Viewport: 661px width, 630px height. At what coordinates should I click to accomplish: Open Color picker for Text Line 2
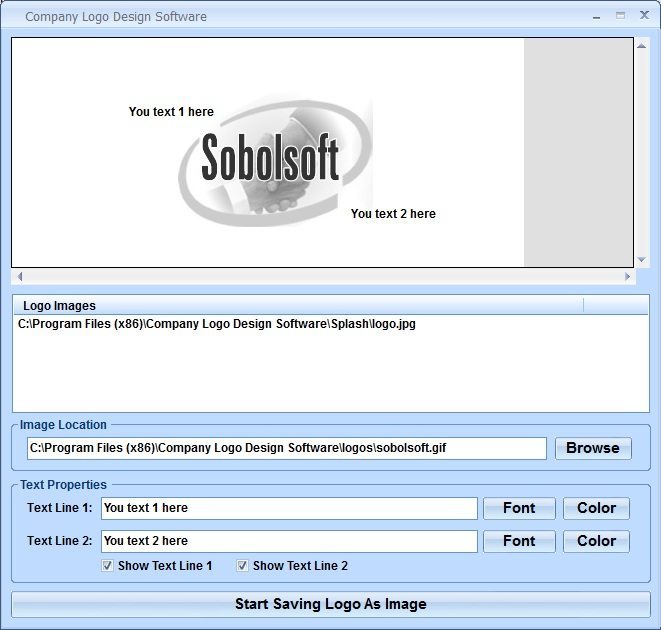[x=597, y=541]
